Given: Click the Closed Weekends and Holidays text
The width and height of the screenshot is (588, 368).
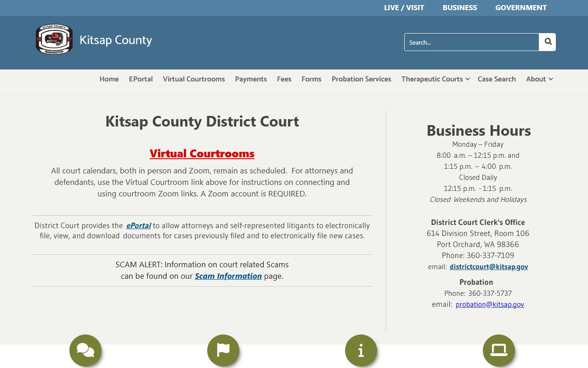Looking at the screenshot, I should tap(478, 200).
